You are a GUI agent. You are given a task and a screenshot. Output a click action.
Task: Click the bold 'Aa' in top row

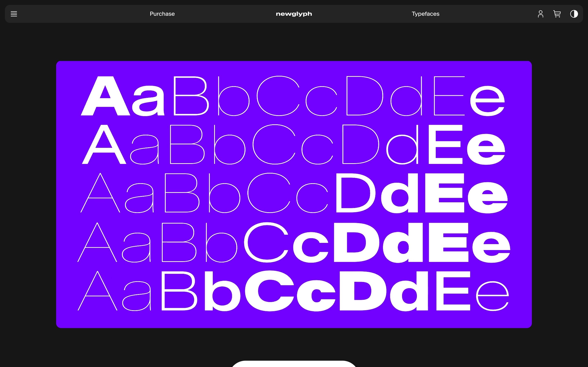click(123, 97)
